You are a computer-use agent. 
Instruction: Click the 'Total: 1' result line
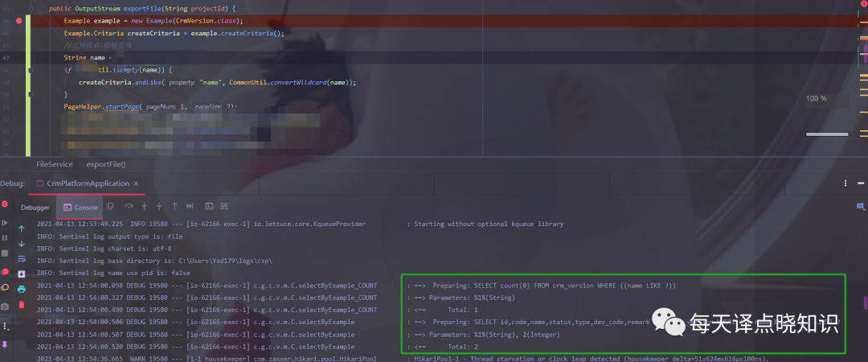click(443, 310)
